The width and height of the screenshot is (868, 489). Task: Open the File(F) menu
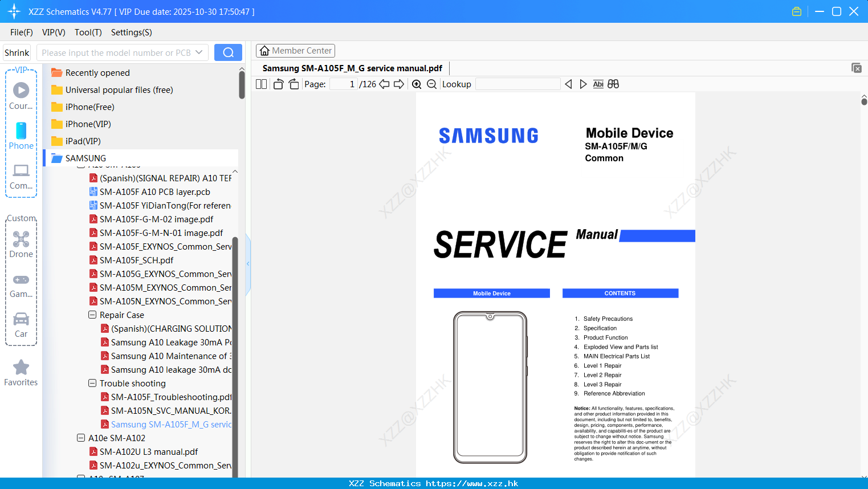(x=22, y=32)
